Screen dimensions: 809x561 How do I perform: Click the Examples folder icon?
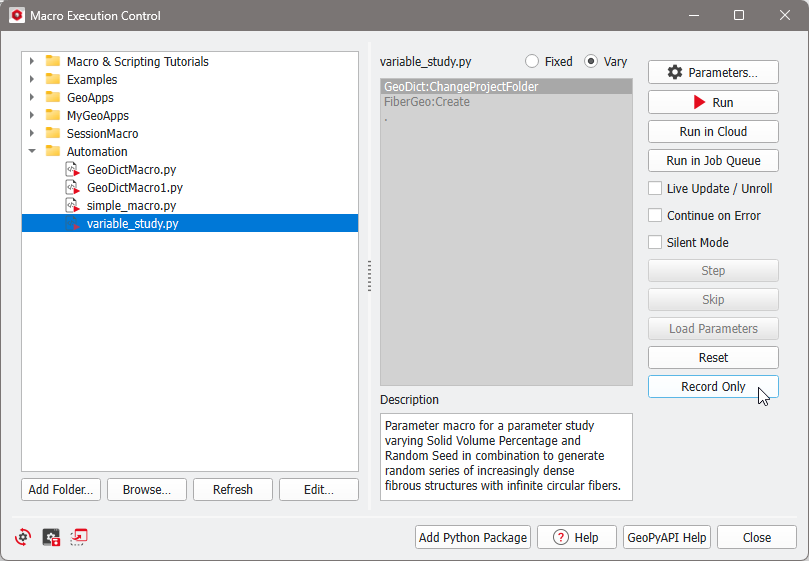[x=53, y=79]
